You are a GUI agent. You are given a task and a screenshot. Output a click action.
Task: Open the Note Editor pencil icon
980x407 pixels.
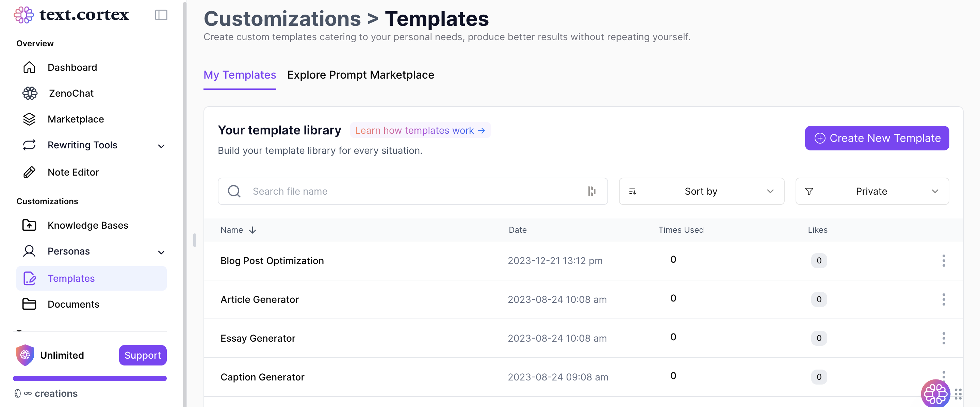pyautogui.click(x=29, y=172)
